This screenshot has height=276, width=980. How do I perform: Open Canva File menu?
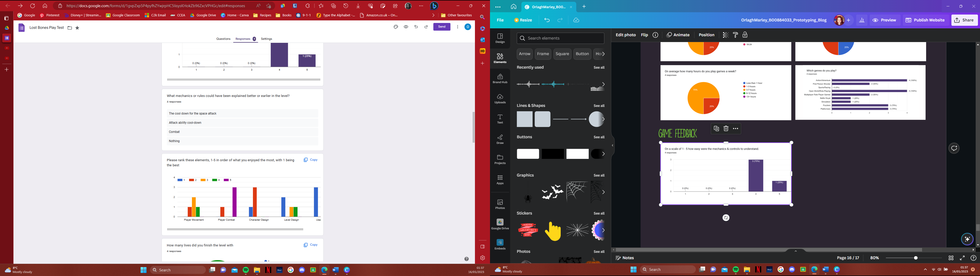(x=500, y=20)
